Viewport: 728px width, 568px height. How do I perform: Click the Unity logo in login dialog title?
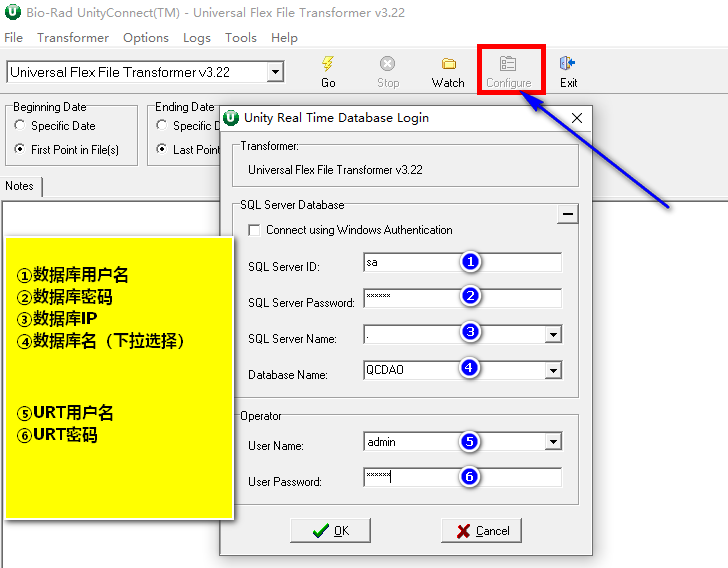pos(231,118)
